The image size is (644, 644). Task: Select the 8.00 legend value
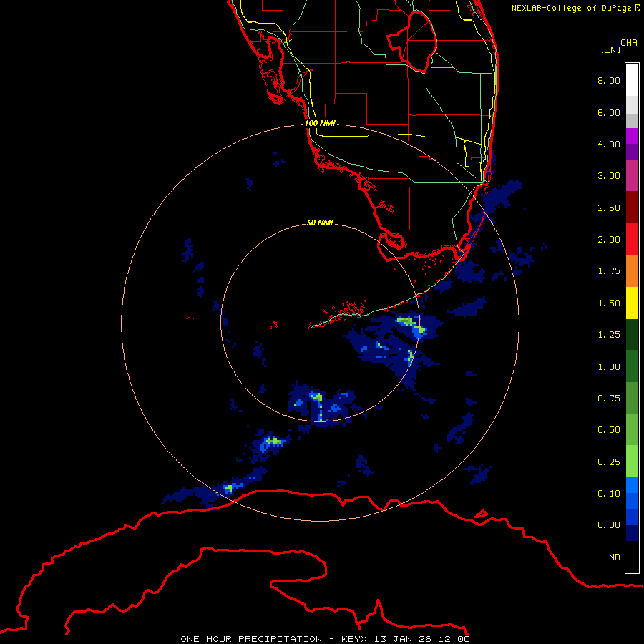[x=609, y=80]
